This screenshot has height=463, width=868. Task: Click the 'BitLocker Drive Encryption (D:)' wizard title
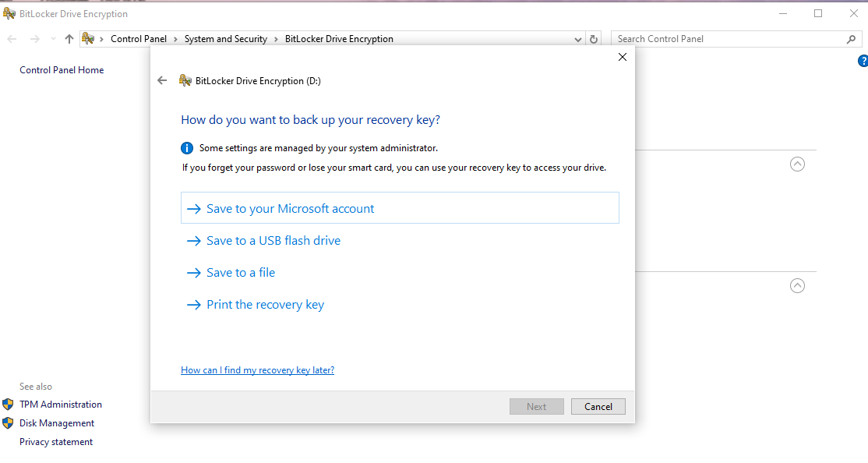(x=258, y=81)
